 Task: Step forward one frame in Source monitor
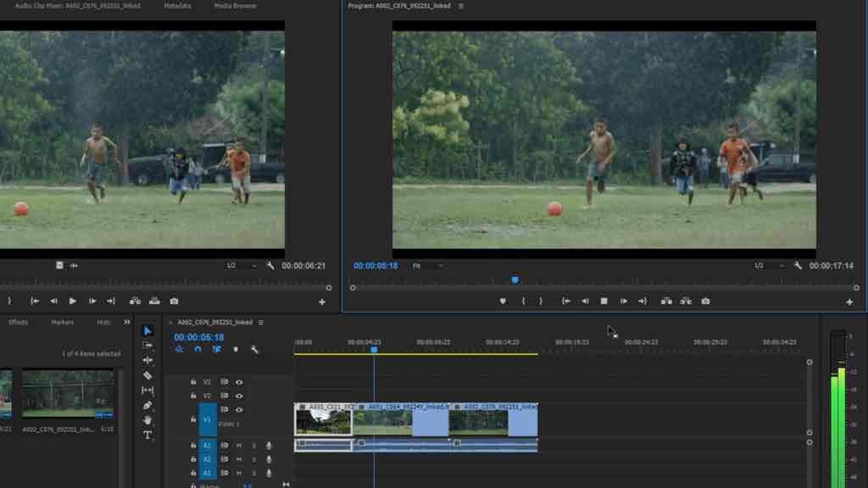click(x=92, y=302)
